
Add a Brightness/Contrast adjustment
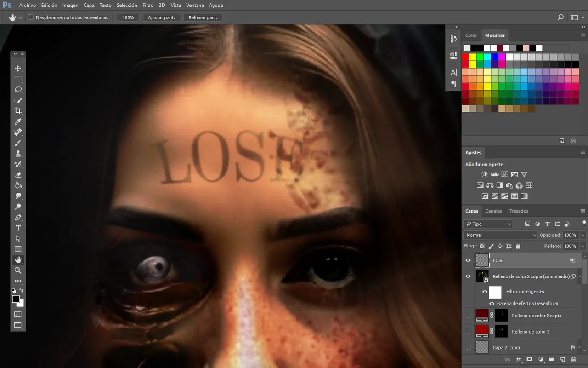485,174
